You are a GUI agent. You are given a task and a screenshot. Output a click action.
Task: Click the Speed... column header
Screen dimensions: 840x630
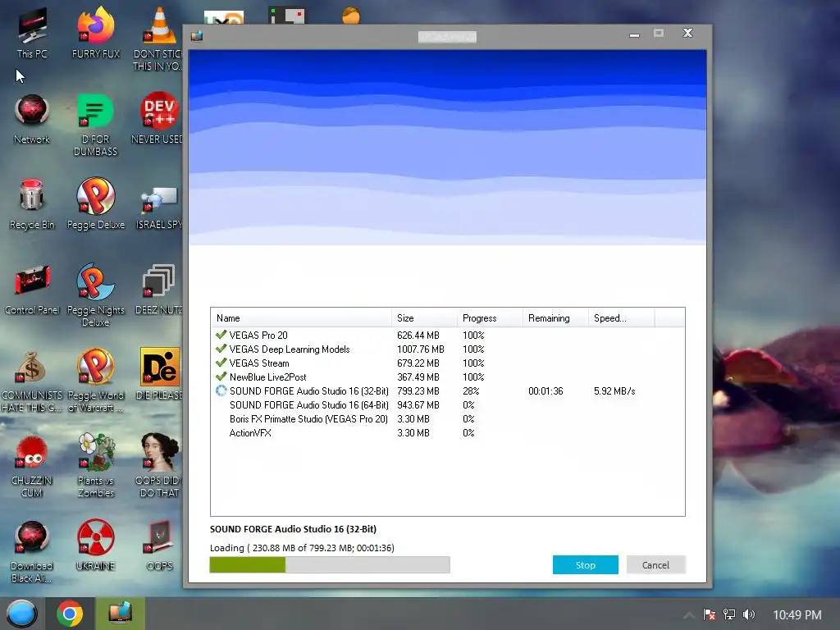(x=622, y=317)
